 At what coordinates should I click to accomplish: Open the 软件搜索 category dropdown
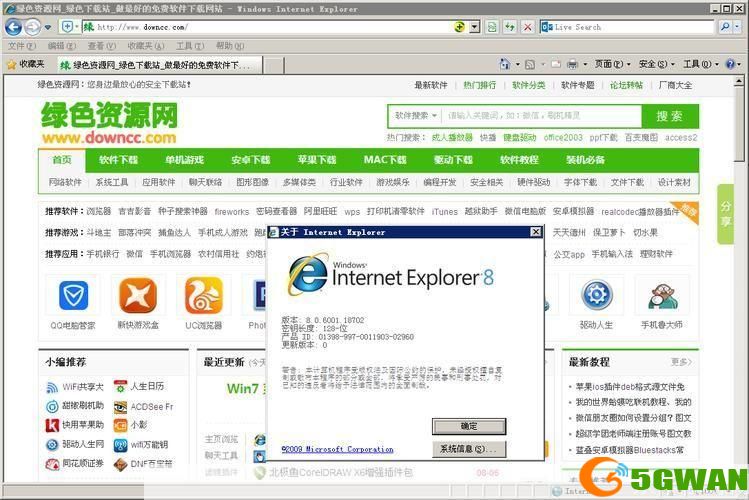click(416, 116)
